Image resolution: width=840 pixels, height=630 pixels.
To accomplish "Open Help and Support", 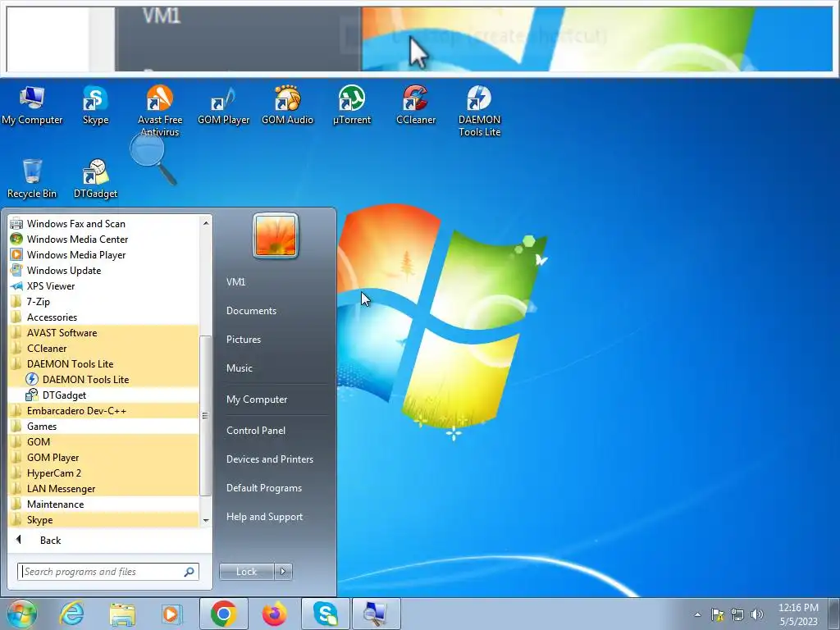I will 265,517.
